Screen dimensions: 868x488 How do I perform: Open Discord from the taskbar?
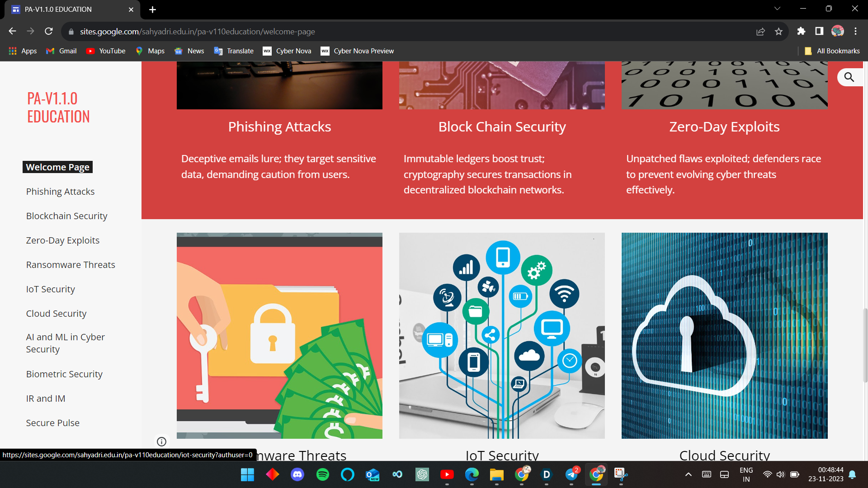(x=297, y=474)
